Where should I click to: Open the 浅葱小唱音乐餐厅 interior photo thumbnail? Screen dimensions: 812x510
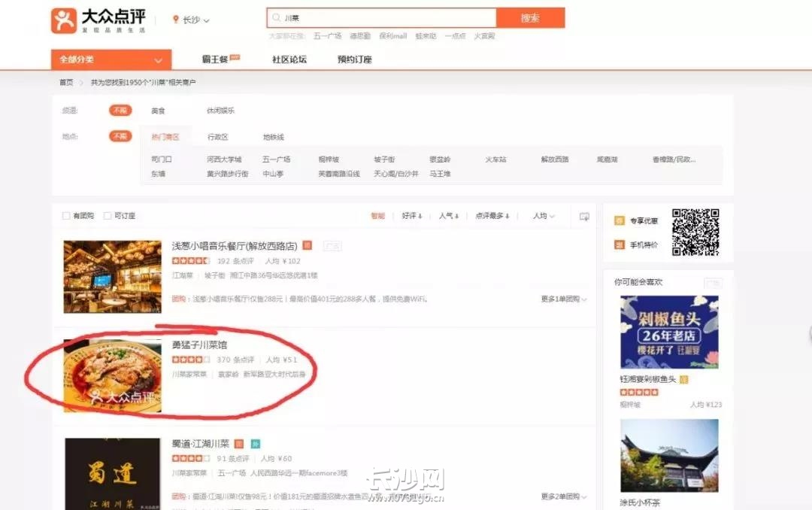112,277
